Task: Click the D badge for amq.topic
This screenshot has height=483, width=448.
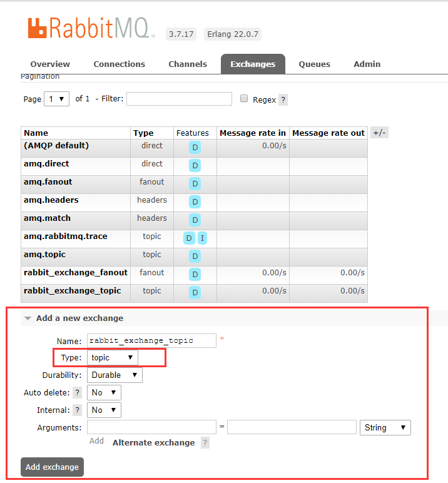Action: (195, 257)
